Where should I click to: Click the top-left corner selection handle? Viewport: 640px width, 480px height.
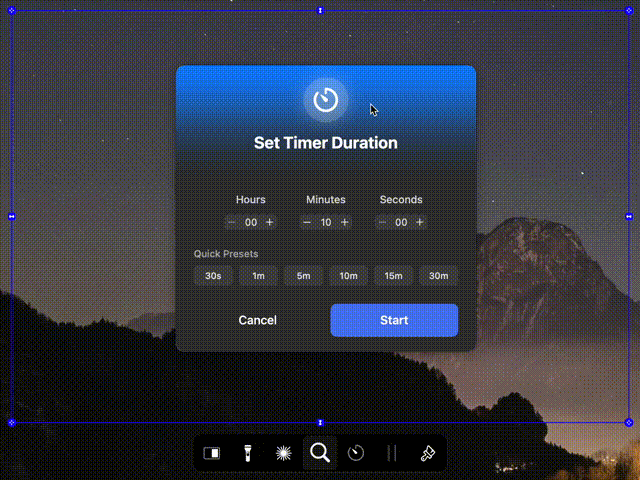12,11
